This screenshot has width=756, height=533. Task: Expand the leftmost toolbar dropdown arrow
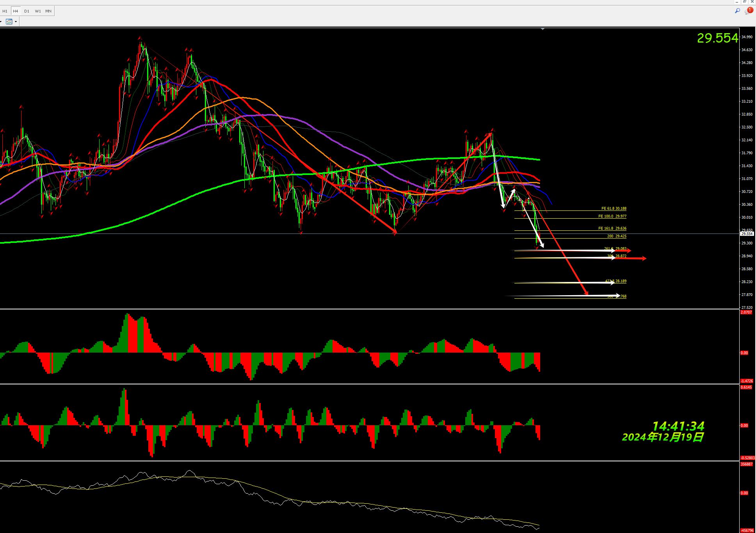[1, 21]
